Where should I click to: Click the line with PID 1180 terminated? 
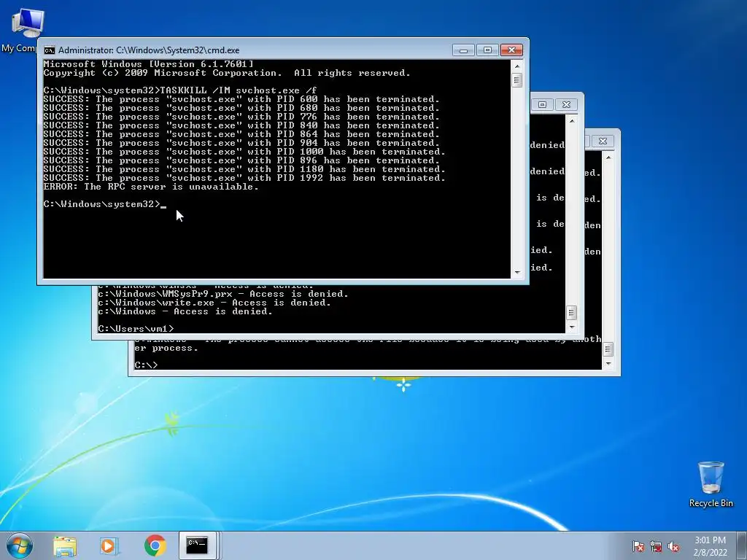(244, 169)
